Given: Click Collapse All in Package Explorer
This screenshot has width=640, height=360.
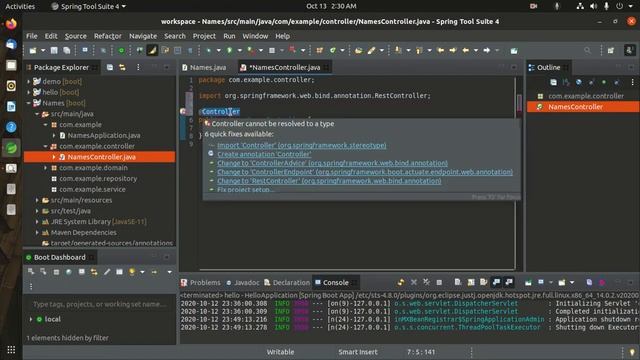Looking at the screenshot, I should (x=110, y=67).
